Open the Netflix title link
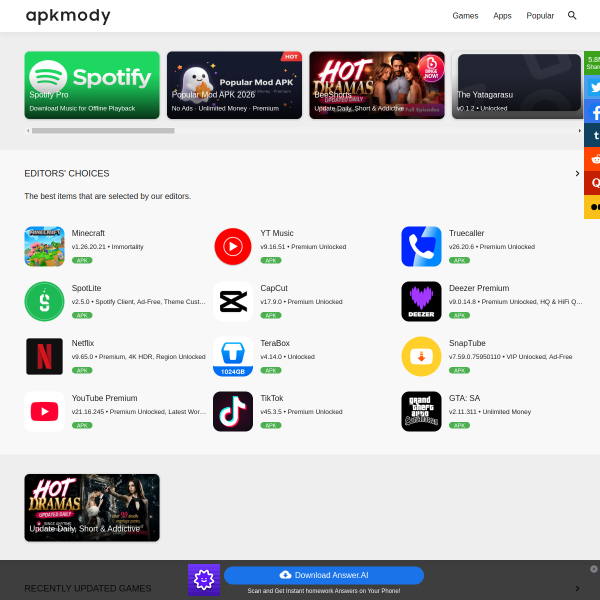600x600 pixels. pyautogui.click(x=83, y=343)
